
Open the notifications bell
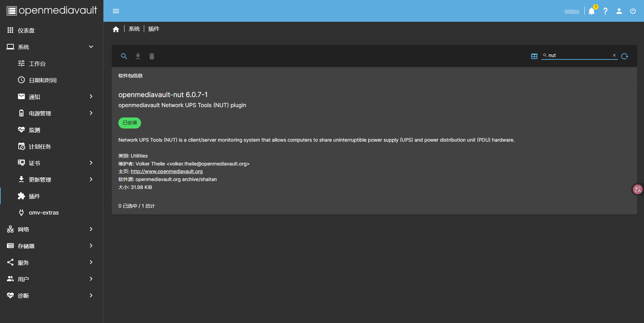(592, 11)
